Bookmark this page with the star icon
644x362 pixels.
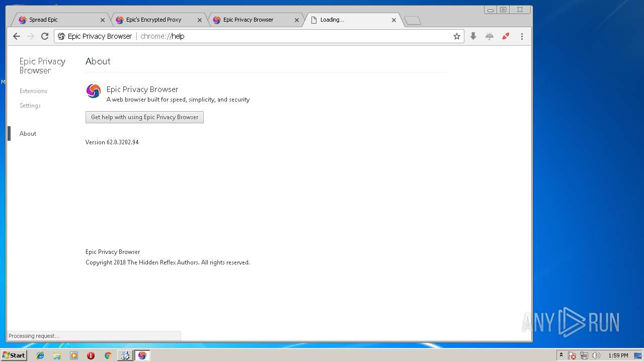(x=457, y=36)
